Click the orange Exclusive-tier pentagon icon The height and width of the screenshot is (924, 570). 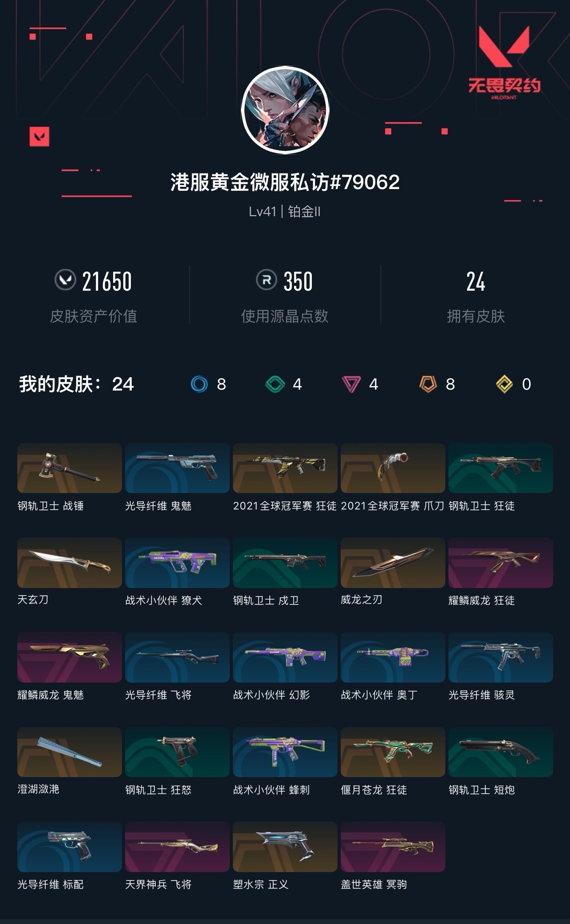click(428, 384)
